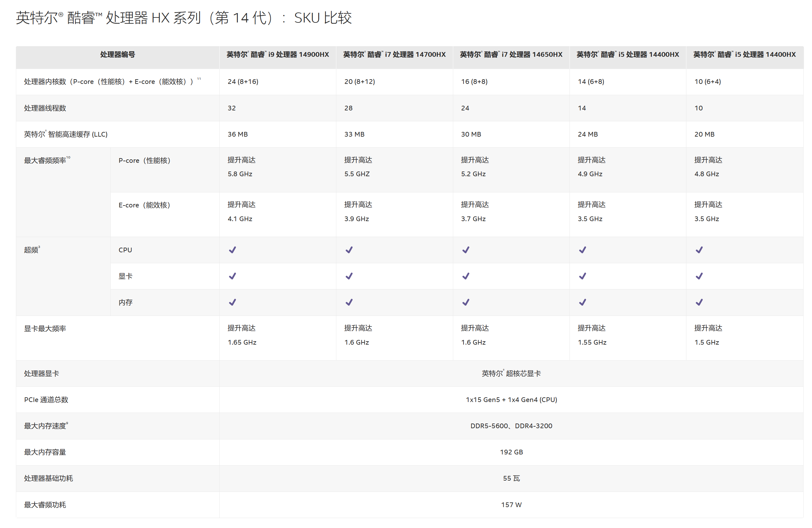The height and width of the screenshot is (528, 812).
Task: Select the 36 MB cache value
Action: [x=238, y=134]
